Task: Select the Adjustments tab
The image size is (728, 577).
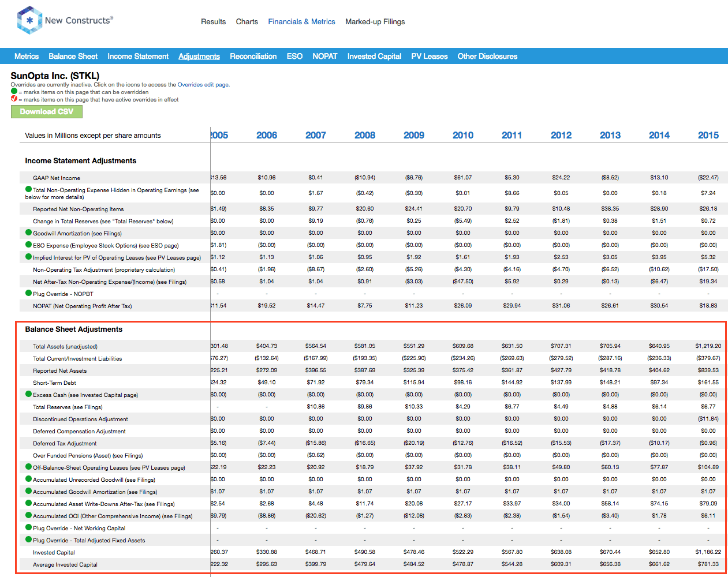Action: click(x=199, y=56)
